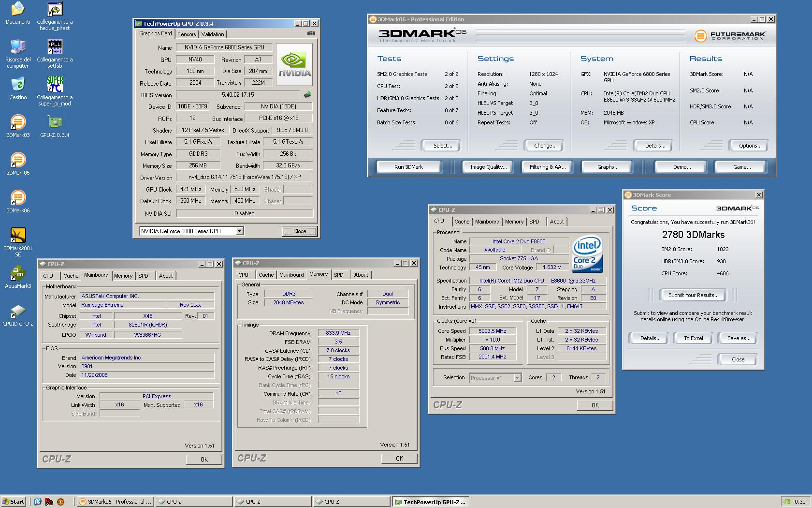Viewport: 812px width, 508px height.
Task: Click the red quick launch icon
Action: [x=49, y=502]
